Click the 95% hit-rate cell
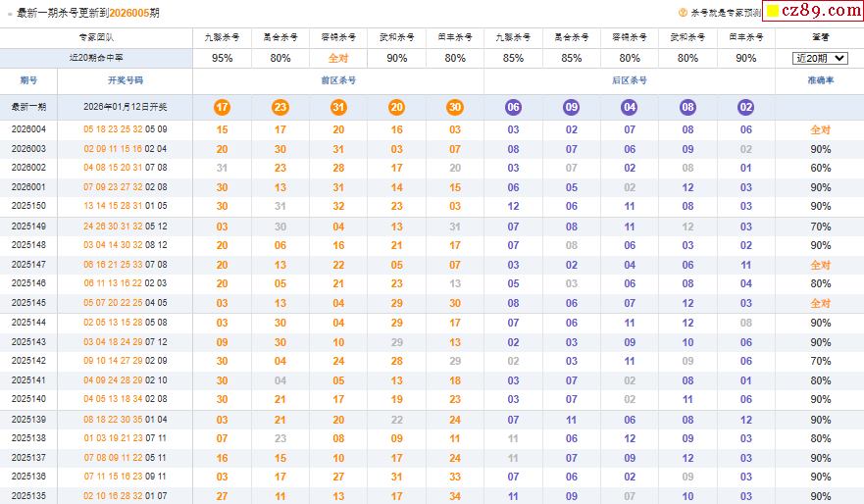The width and height of the screenshot is (864, 504). tap(222, 58)
